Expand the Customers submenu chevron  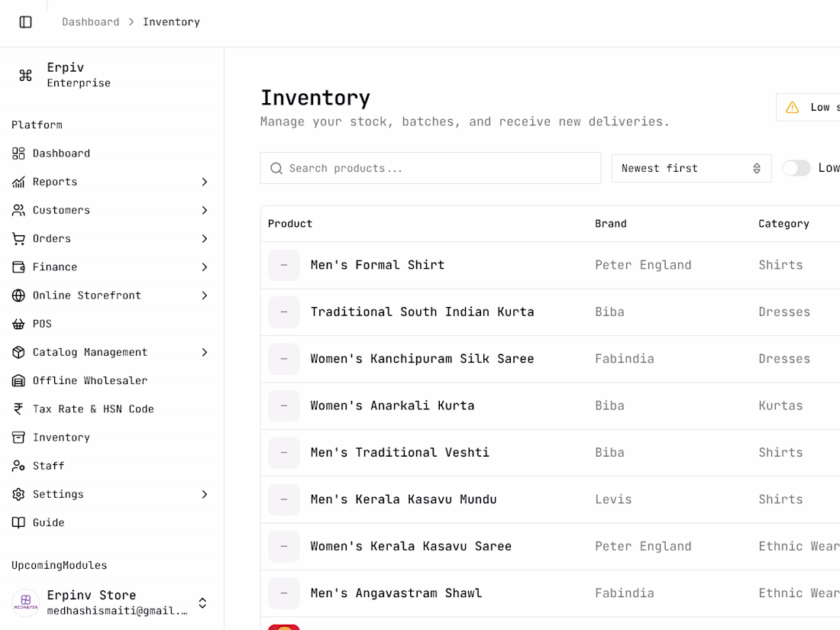click(x=204, y=210)
